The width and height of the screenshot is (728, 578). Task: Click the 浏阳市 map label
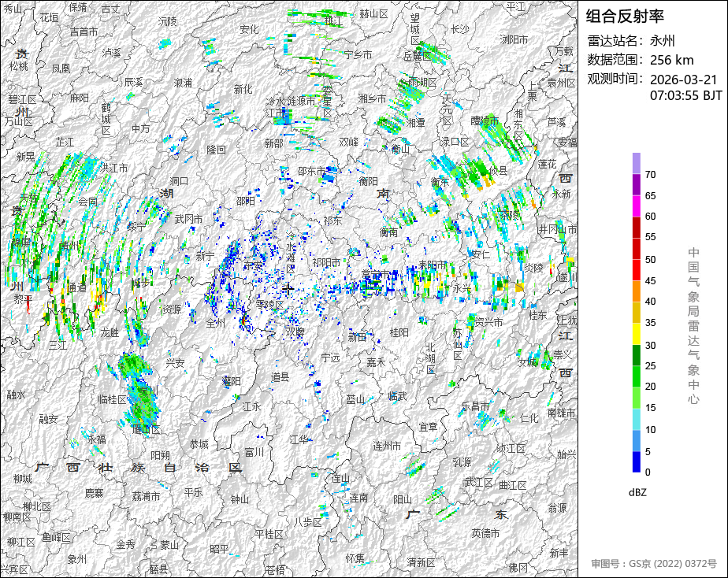point(514,40)
